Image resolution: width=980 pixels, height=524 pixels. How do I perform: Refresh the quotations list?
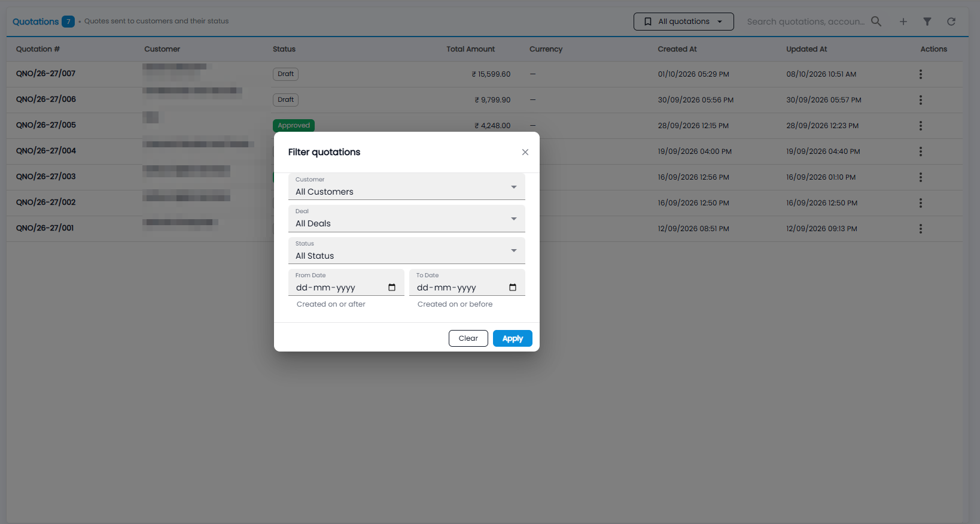(x=951, y=22)
